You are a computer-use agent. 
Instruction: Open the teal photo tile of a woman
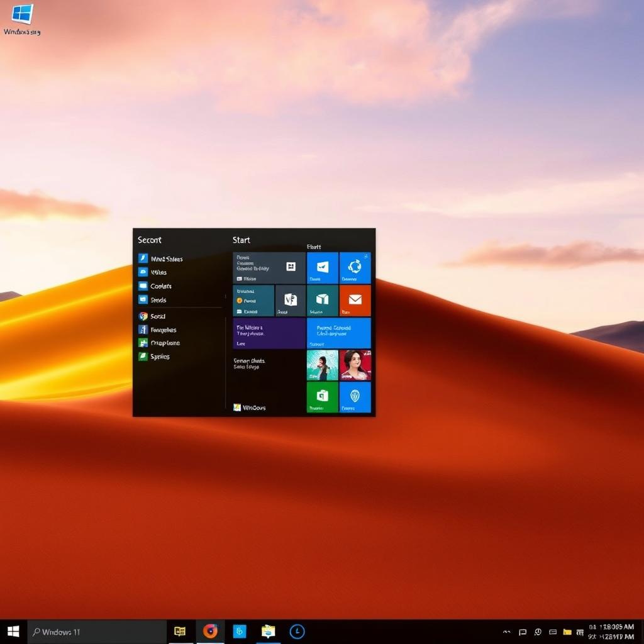tap(323, 365)
